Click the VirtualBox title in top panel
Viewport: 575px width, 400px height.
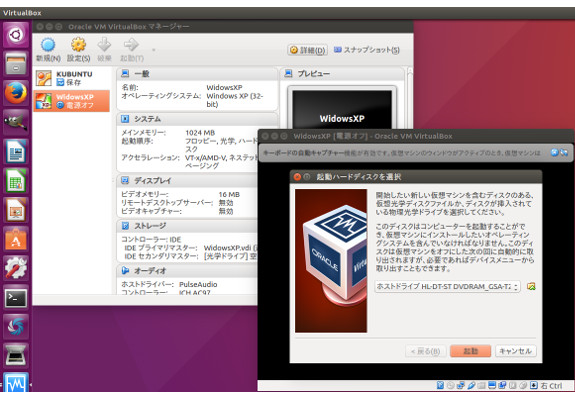click(22, 13)
